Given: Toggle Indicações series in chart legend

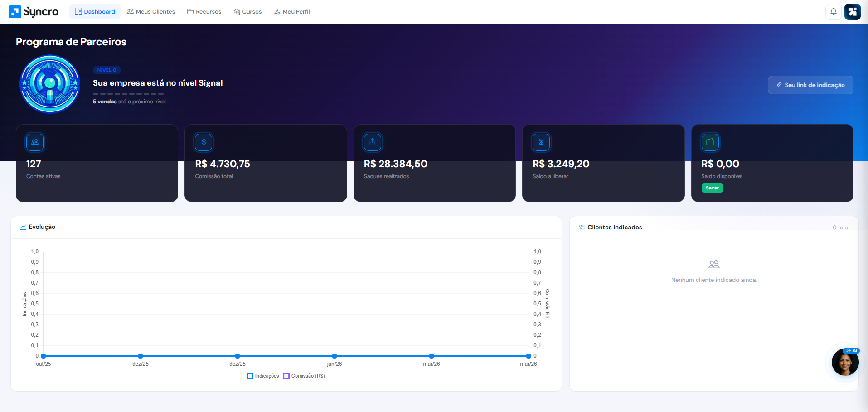Looking at the screenshot, I should coord(263,376).
